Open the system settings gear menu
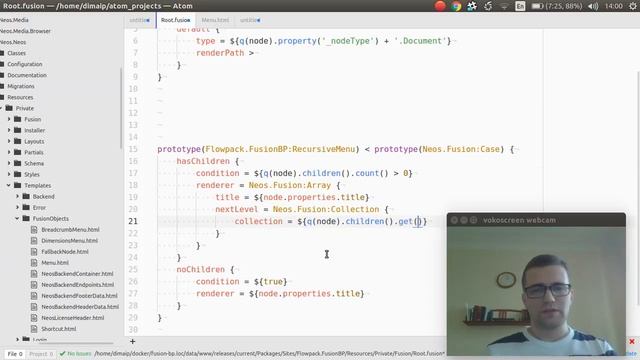 click(632, 6)
